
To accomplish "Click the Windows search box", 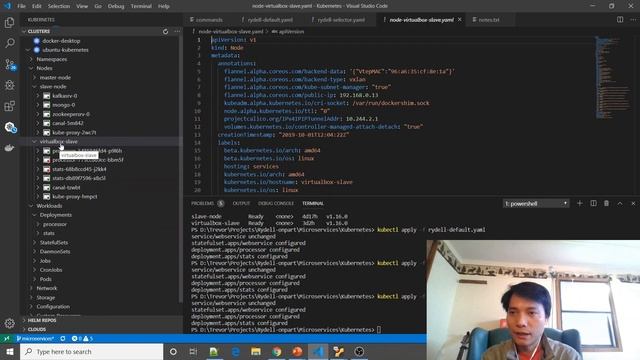I will pyautogui.click(x=91, y=351).
